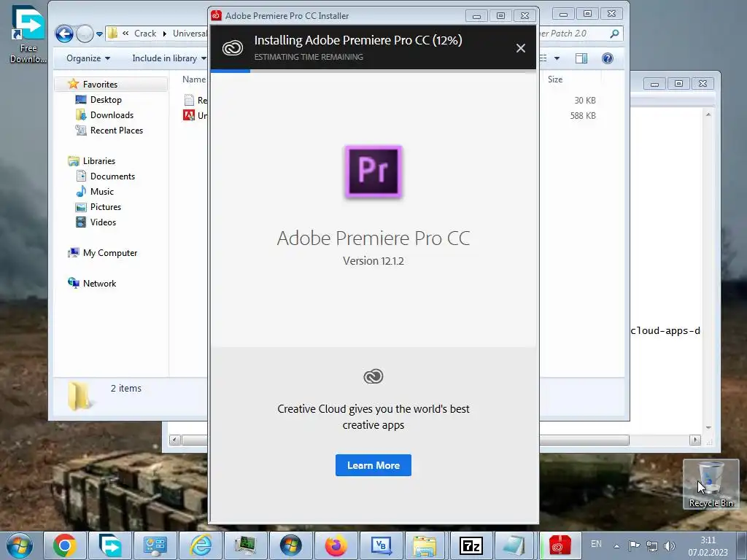Click the Crack breadcrumb in the address bar
The height and width of the screenshot is (560, 747).
[145, 34]
